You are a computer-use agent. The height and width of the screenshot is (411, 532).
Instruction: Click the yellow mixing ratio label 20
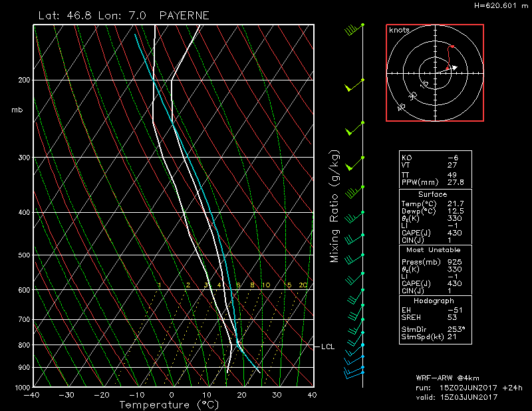point(303,285)
